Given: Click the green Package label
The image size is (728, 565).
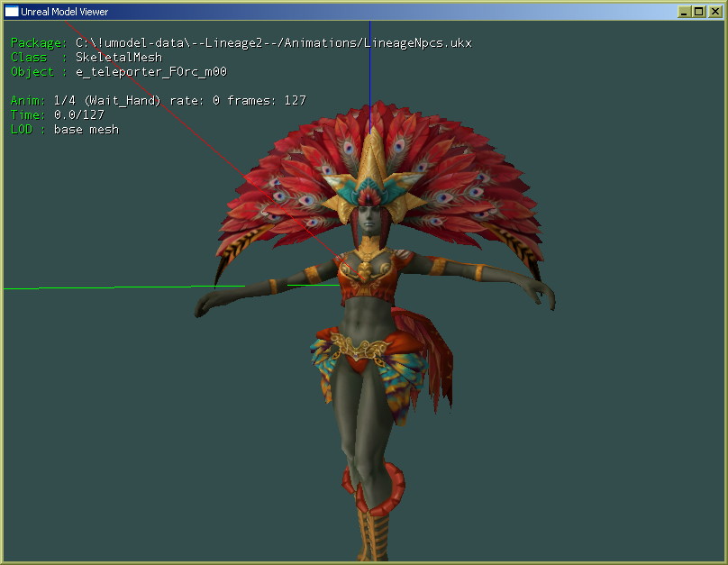Looking at the screenshot, I should click(x=39, y=43).
